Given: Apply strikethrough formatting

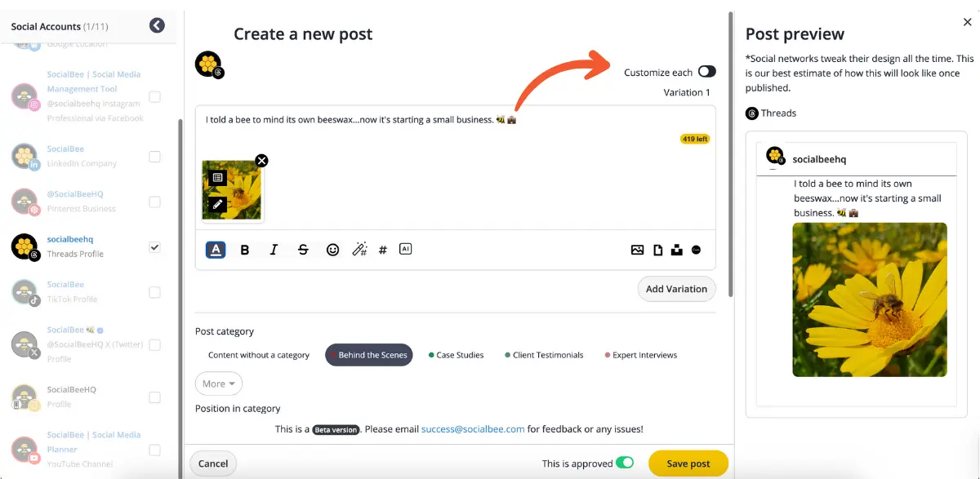Looking at the screenshot, I should point(303,250).
